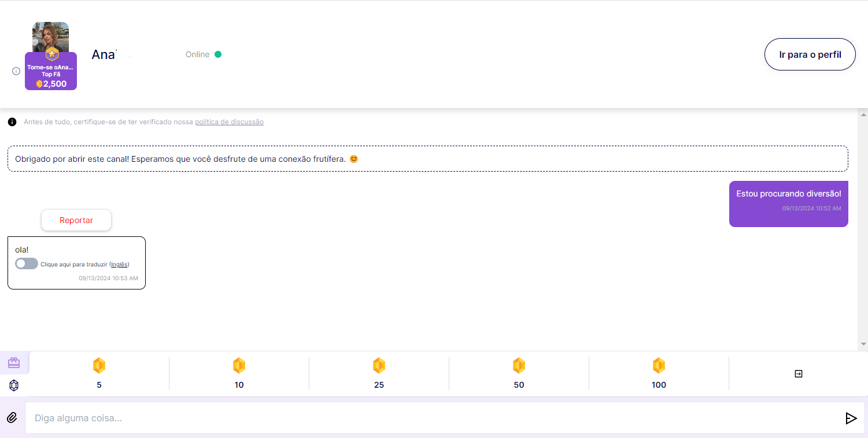This screenshot has height=438, width=868.
Task: Click the chat scrollbar down arrow
Action: click(863, 344)
